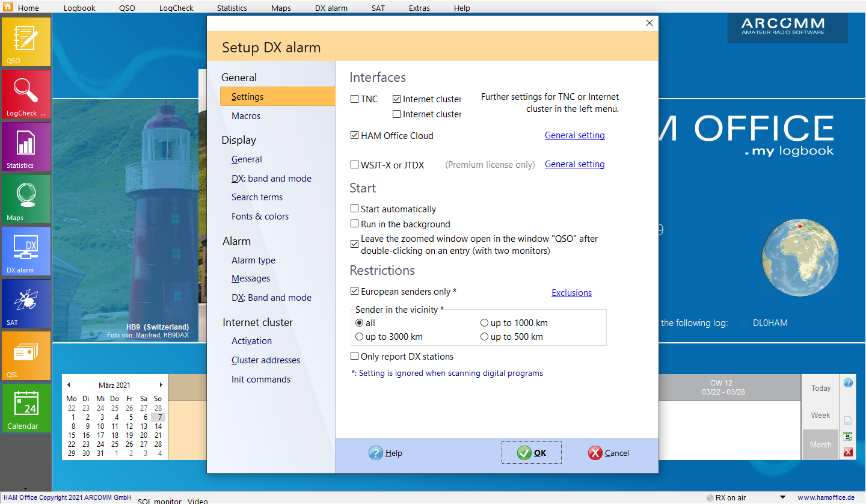Enable Run in the background
Image resolution: width=866 pixels, height=504 pixels.
354,224
